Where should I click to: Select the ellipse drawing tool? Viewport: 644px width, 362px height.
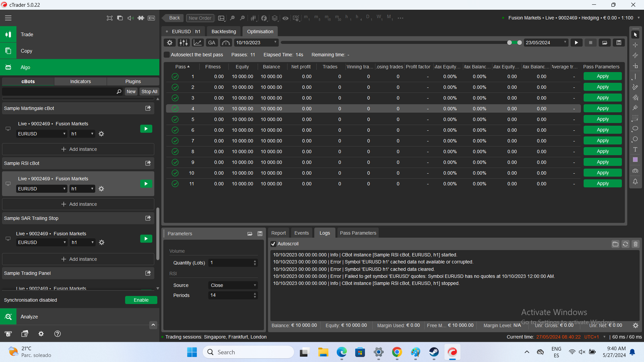pyautogui.click(x=635, y=129)
